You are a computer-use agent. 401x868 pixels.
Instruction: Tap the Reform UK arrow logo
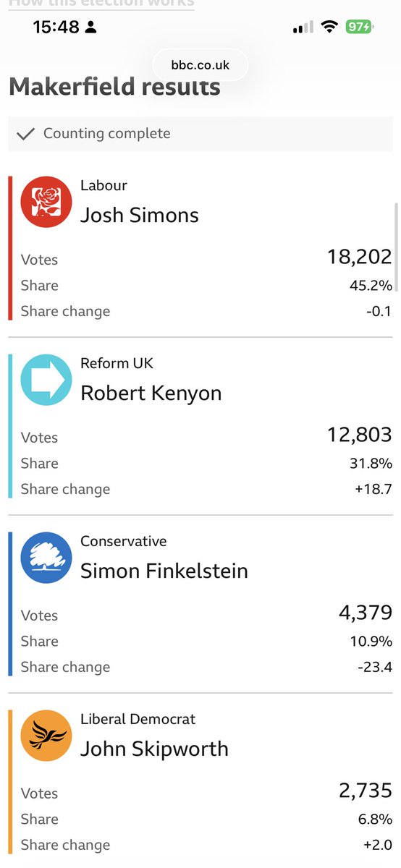click(46, 380)
